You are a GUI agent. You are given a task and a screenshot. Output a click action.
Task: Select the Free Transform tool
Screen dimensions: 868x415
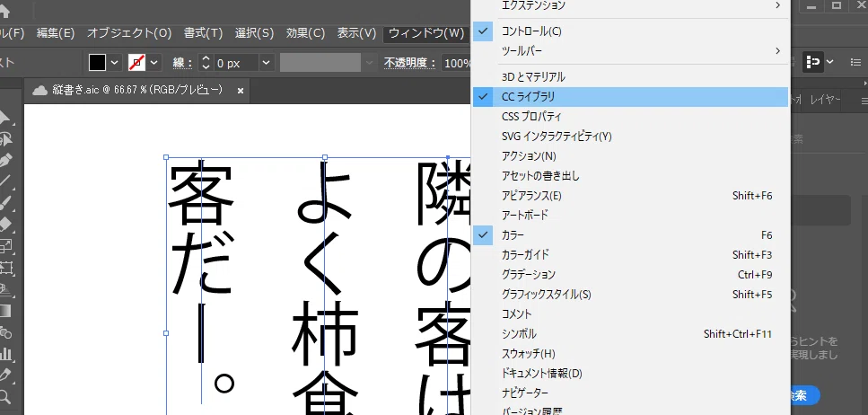pos(5,269)
